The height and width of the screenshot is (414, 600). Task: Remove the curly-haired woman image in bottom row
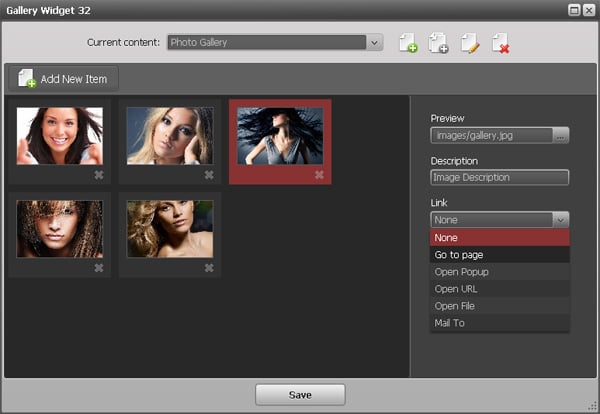[x=99, y=268]
